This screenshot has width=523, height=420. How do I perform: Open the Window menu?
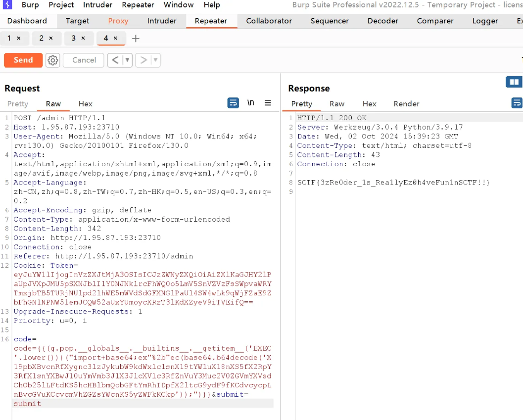click(x=179, y=5)
